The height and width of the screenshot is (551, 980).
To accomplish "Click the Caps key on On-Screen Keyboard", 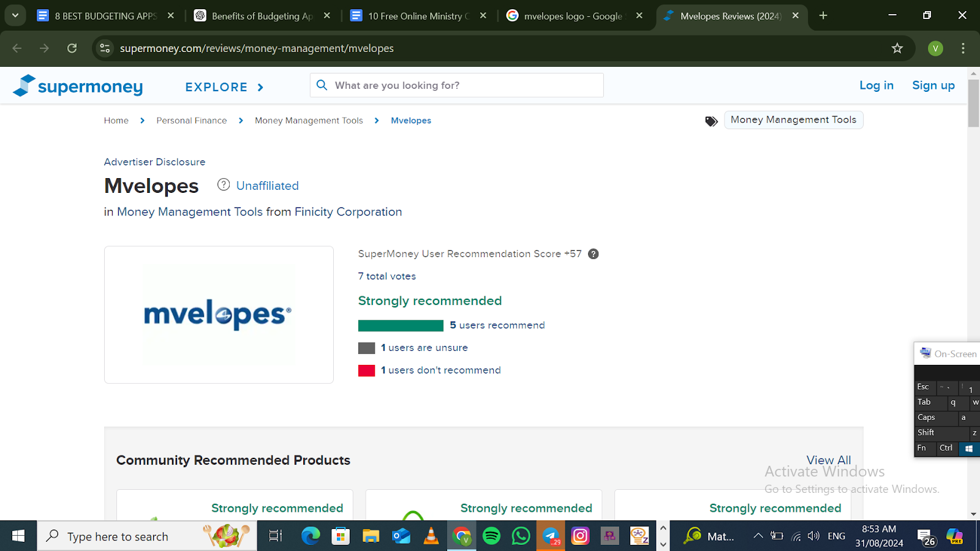I will pos(936,418).
